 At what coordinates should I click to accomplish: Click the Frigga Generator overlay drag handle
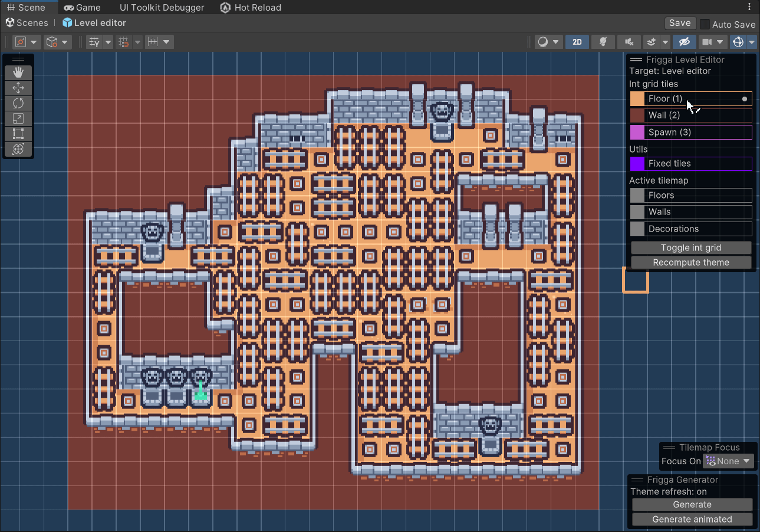pos(637,480)
